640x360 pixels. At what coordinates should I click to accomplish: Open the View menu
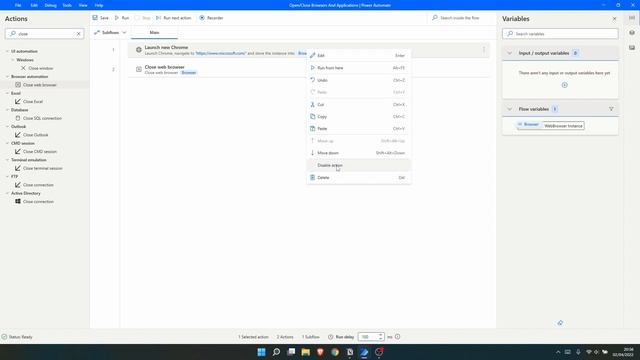[x=83, y=5]
